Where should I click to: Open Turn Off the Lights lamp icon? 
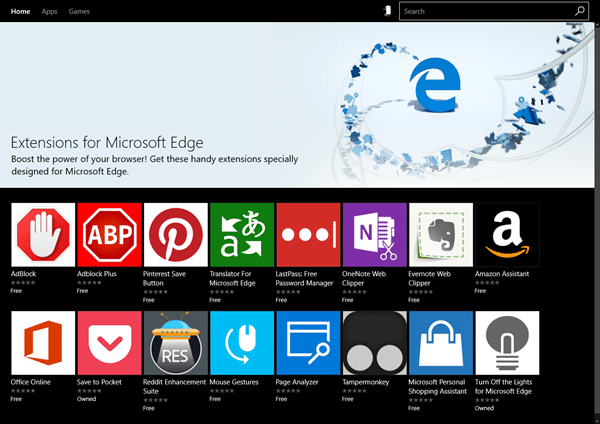point(507,343)
